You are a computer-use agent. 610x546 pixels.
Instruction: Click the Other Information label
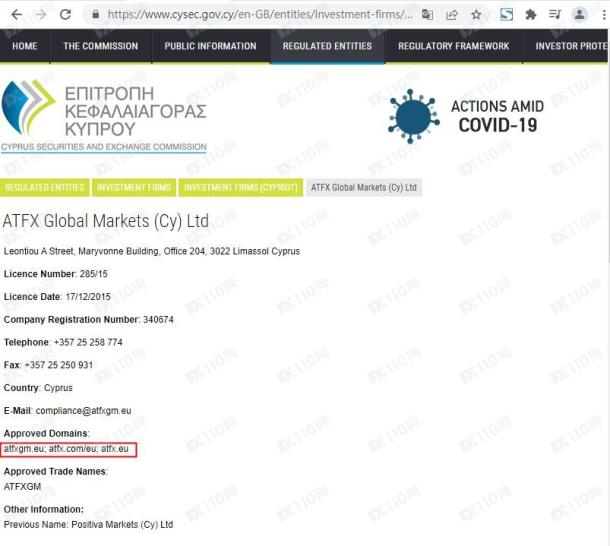pos(44,509)
